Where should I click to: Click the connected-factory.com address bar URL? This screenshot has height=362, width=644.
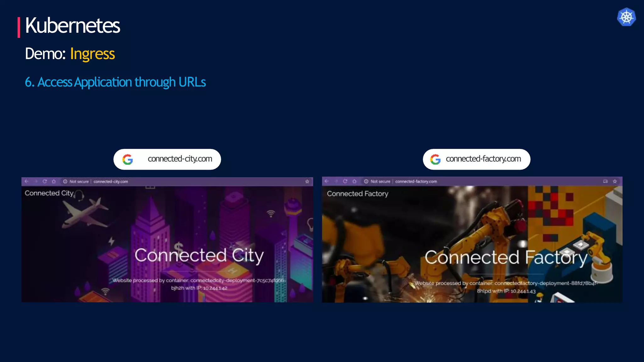(416, 181)
